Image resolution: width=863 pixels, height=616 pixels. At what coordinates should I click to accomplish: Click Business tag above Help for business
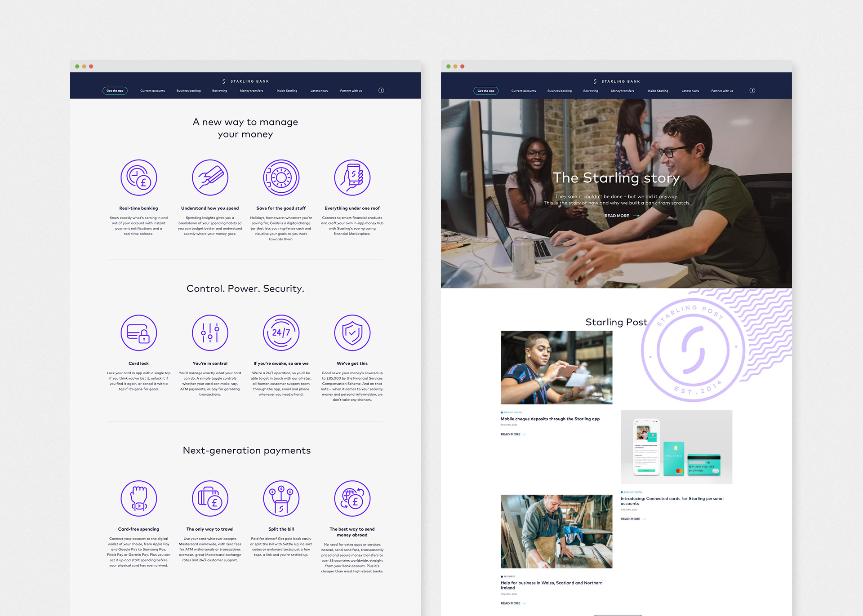pyautogui.click(x=508, y=576)
